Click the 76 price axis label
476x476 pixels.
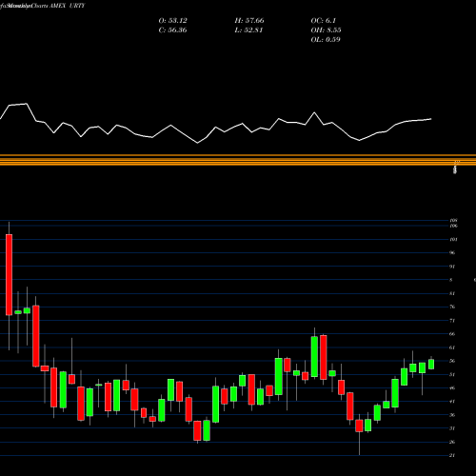pos(452,307)
